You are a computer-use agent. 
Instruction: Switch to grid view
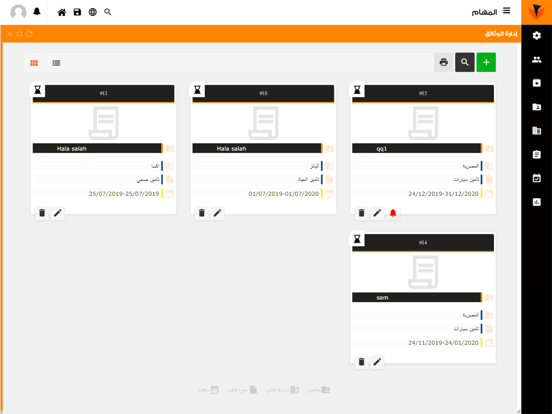coord(34,63)
